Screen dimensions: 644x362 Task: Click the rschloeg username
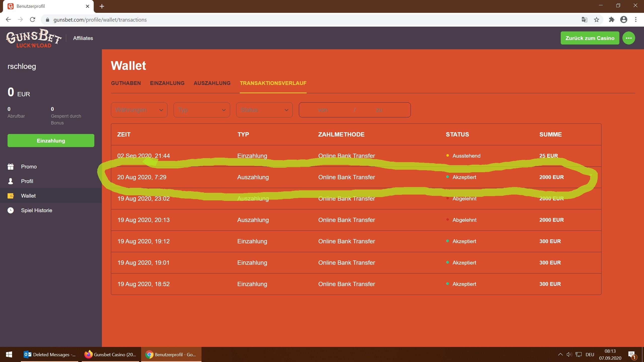click(22, 66)
